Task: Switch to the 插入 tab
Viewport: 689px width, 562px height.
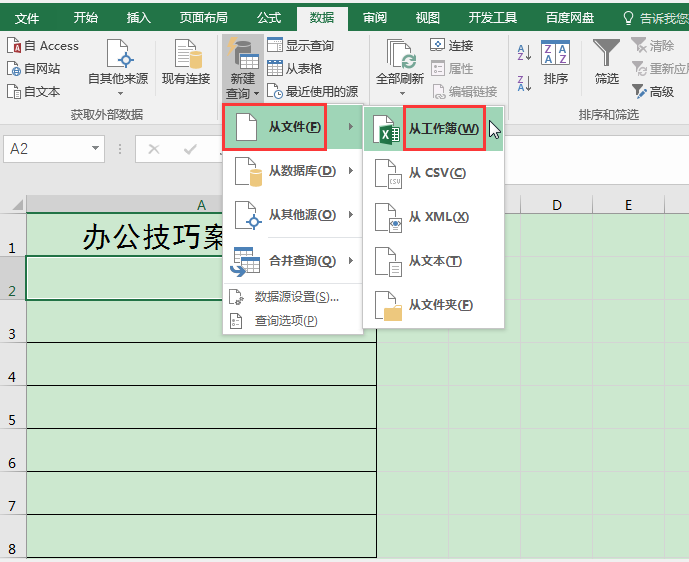Action: tap(138, 18)
